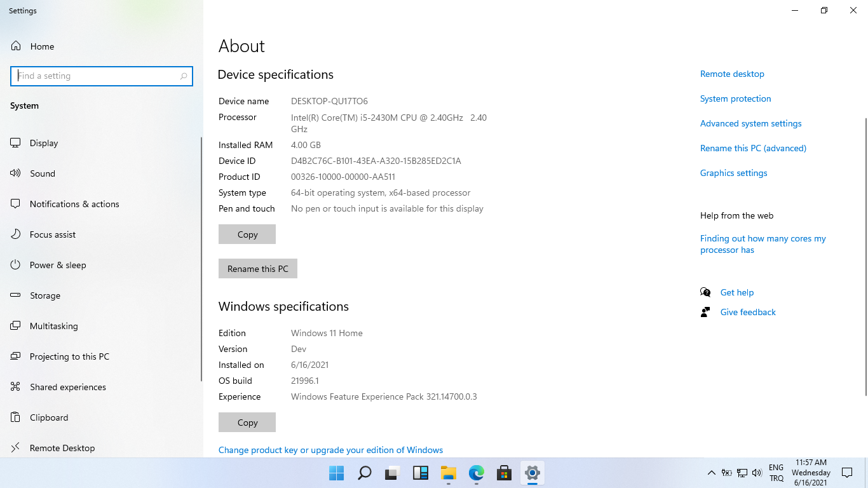Click the Rename this PC (advanced) link
Screen dimensions: 868x488
click(x=753, y=148)
